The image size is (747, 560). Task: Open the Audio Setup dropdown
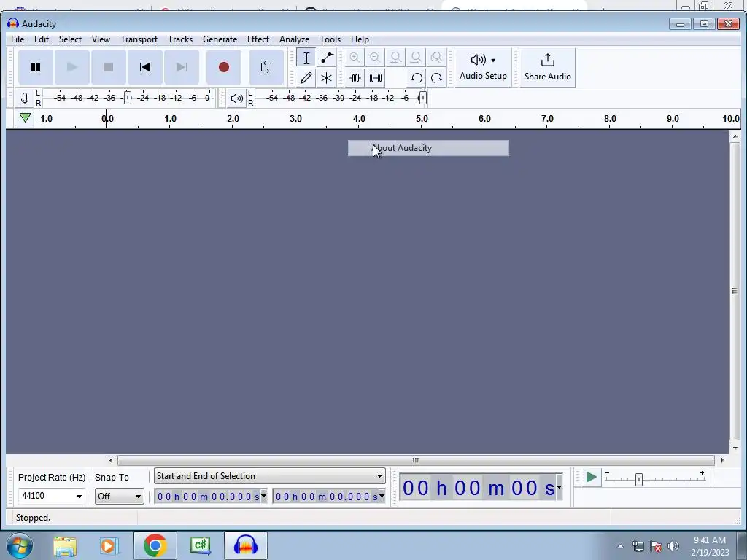[483, 67]
